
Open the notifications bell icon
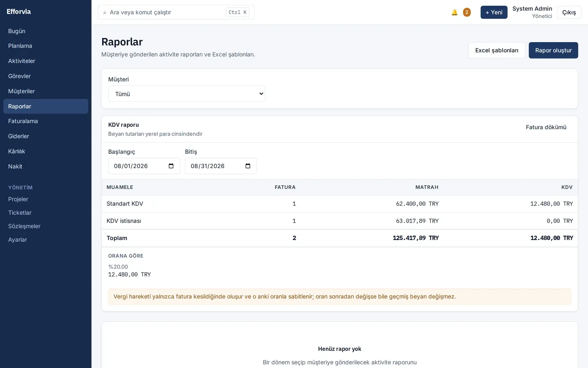click(x=454, y=12)
